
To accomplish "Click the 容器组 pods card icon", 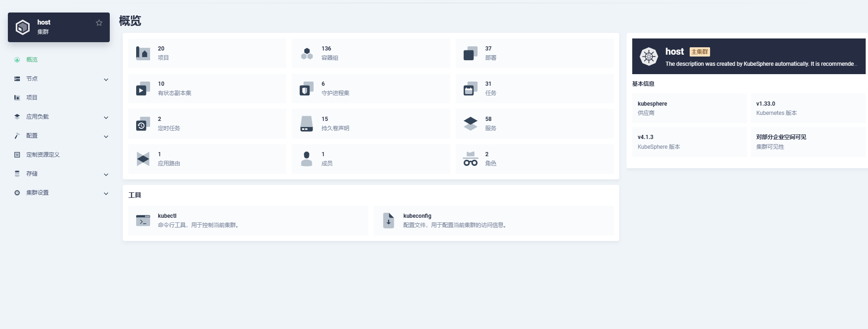I will coord(307,53).
